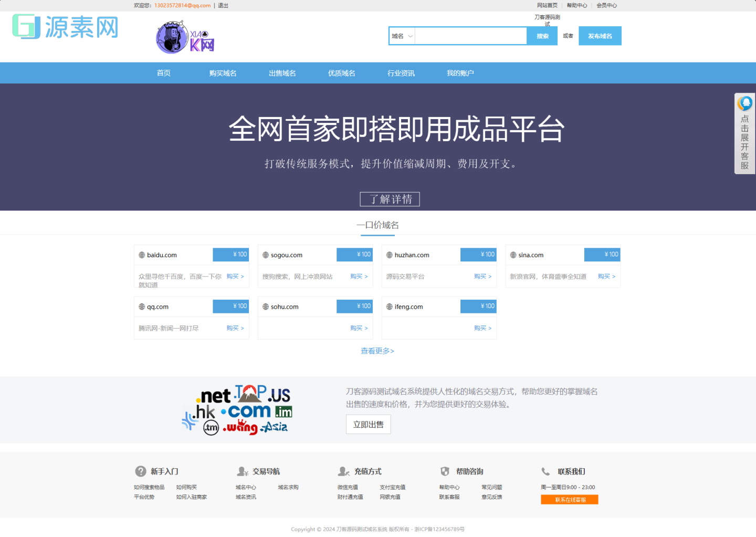Expand the 查看更多 domain listings link

[377, 351]
